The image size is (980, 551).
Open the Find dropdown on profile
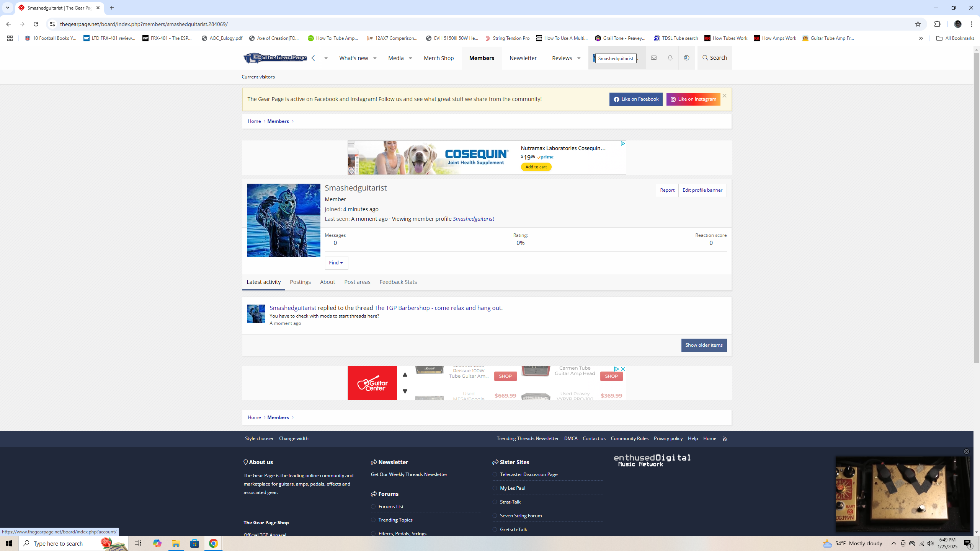point(336,263)
